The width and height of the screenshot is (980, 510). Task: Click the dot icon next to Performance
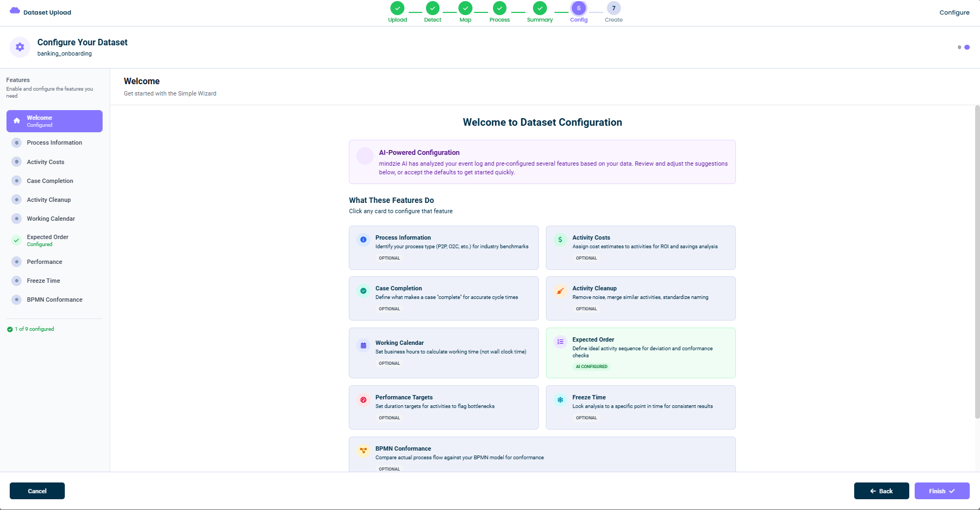(x=17, y=262)
